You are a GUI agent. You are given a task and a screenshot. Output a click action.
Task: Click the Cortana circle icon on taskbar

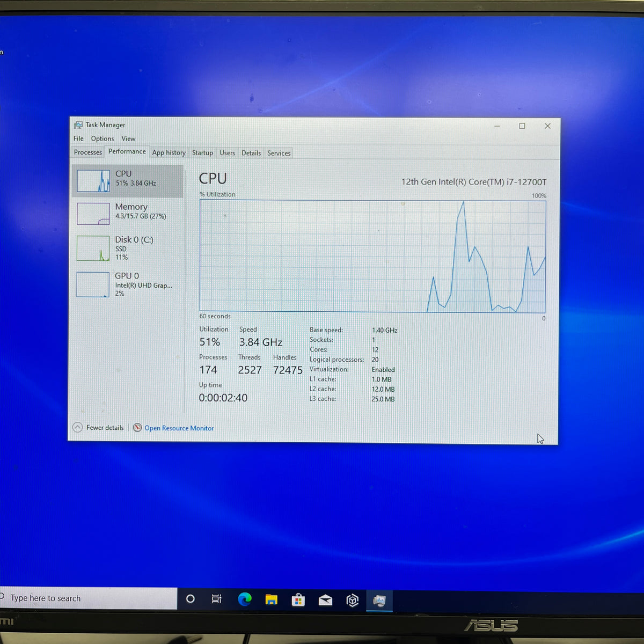pos(190,599)
